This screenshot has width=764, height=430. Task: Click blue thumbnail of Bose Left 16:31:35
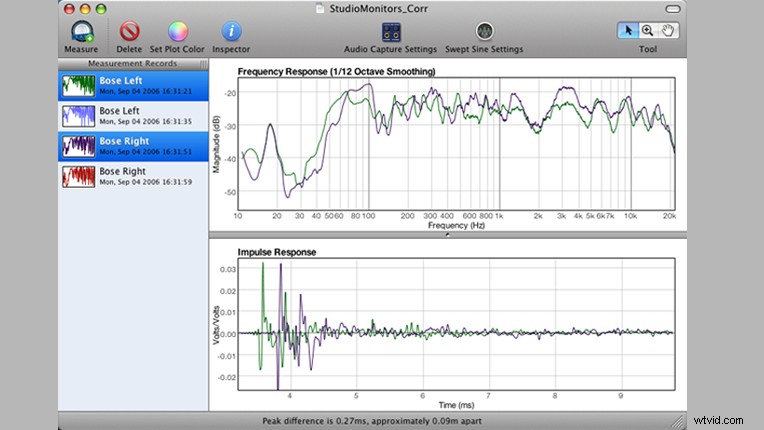(78, 116)
